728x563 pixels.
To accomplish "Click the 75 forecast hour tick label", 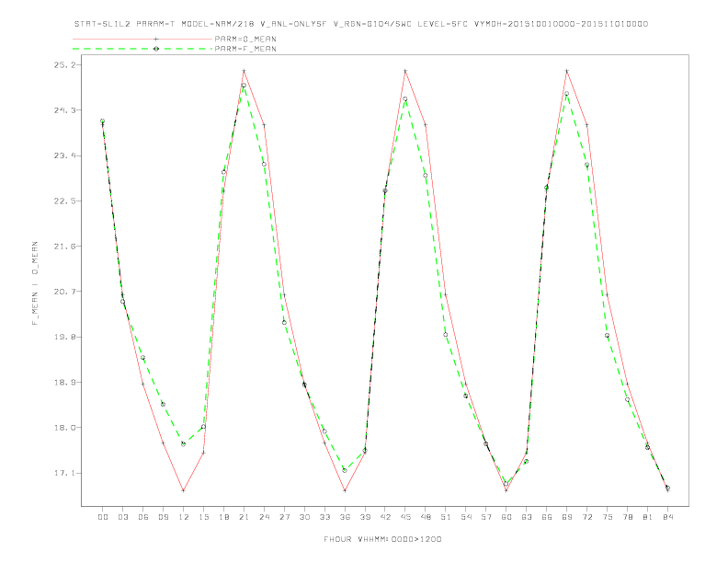I will coord(608,517).
